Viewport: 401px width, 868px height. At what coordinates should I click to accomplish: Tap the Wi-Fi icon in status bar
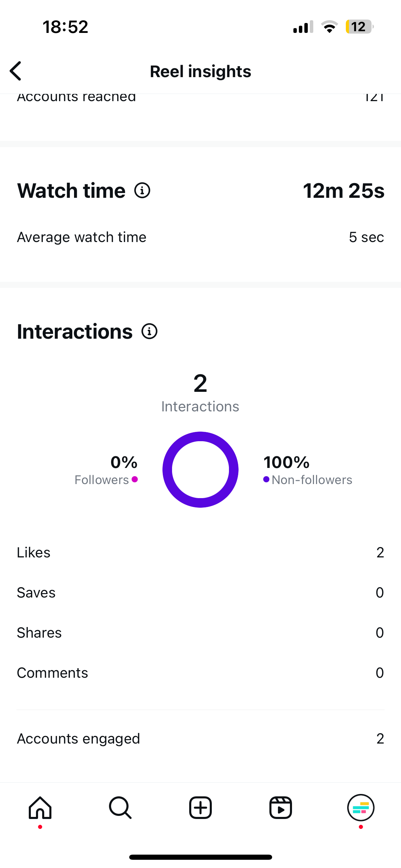click(x=329, y=27)
